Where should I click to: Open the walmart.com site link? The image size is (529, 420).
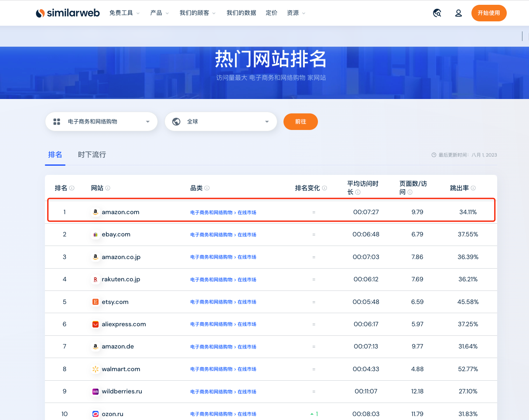[121, 369]
